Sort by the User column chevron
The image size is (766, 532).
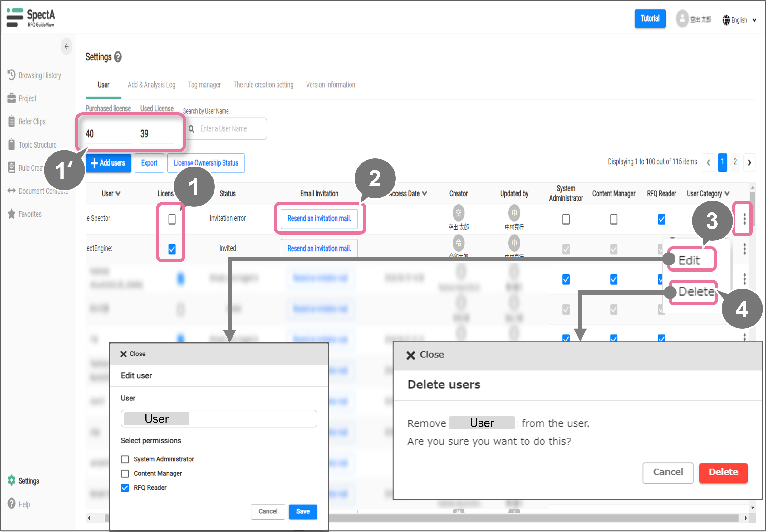click(x=118, y=193)
